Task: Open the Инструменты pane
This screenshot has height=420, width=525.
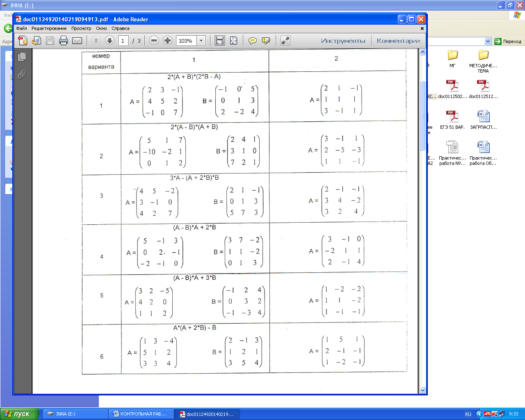Action: pyautogui.click(x=343, y=41)
